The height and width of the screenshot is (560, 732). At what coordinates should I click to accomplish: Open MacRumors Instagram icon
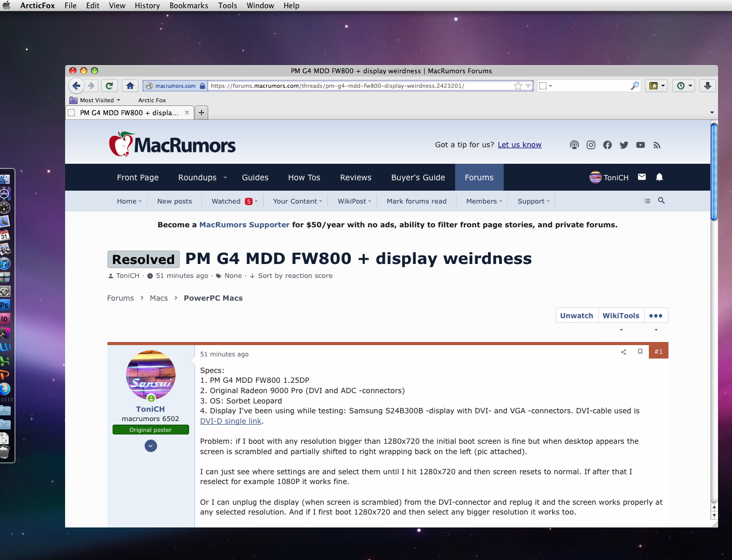591,145
